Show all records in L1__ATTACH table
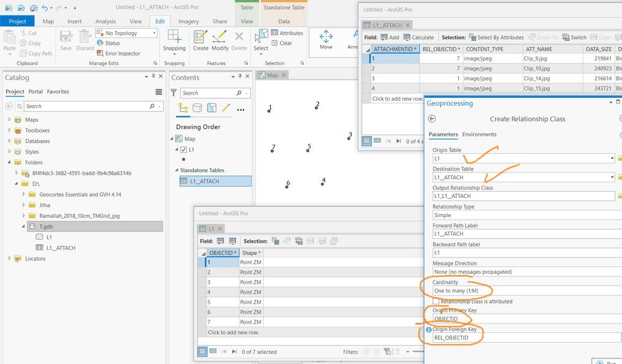 tap(367, 141)
